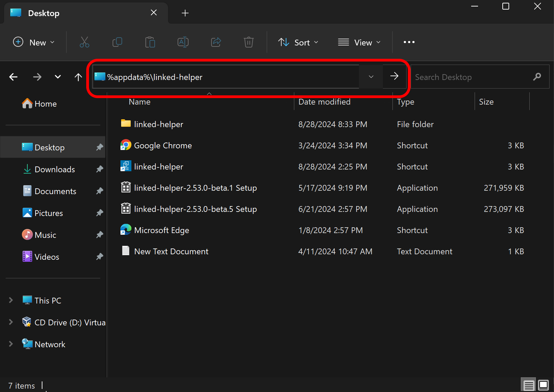Open the View dropdown menu
Screen dimensions: 554x392
pos(359,42)
